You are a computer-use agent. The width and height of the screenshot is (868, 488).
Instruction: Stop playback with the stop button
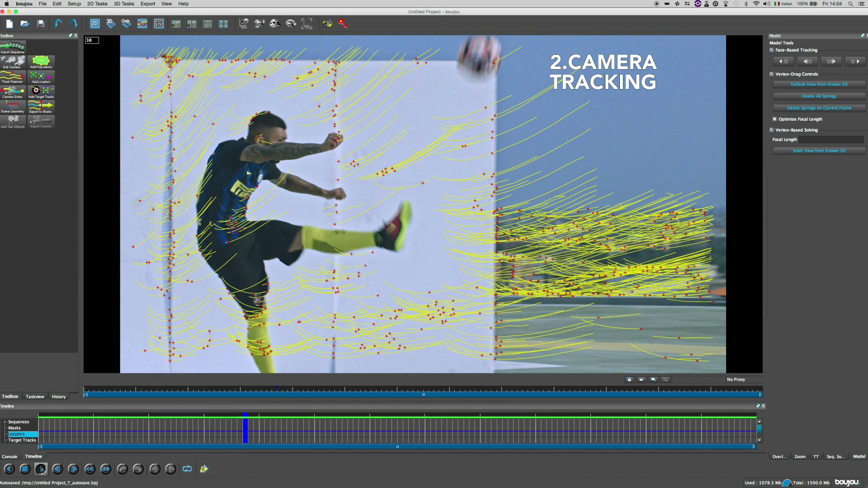click(25, 469)
